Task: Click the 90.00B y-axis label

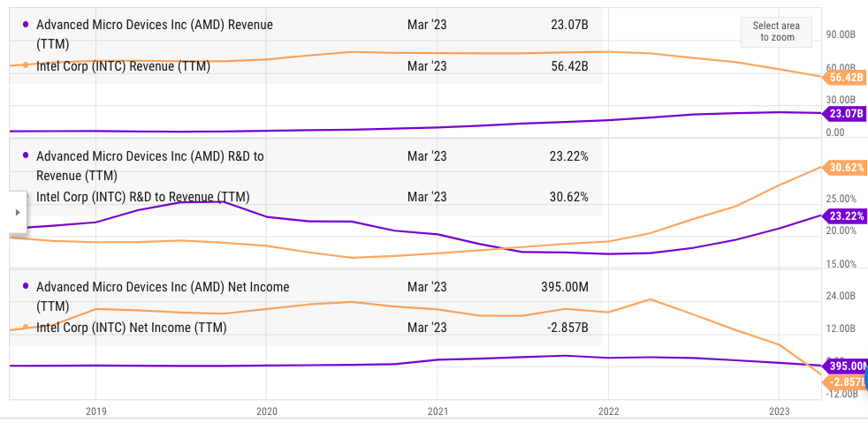Action: (841, 34)
